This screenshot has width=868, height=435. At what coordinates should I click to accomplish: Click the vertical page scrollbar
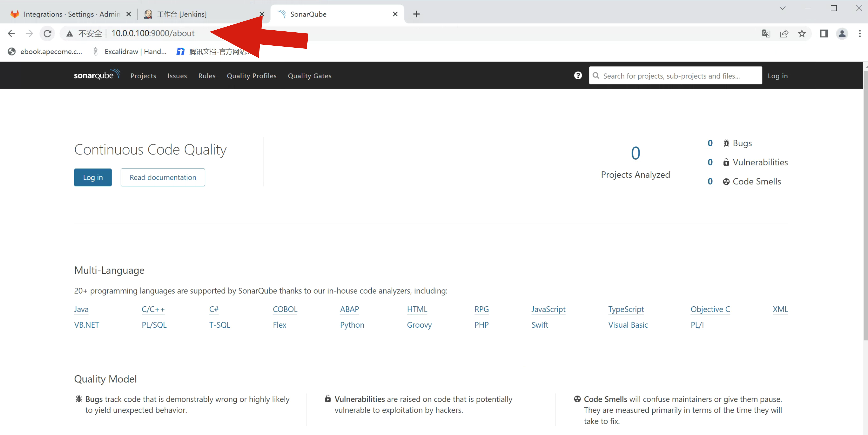point(865,202)
